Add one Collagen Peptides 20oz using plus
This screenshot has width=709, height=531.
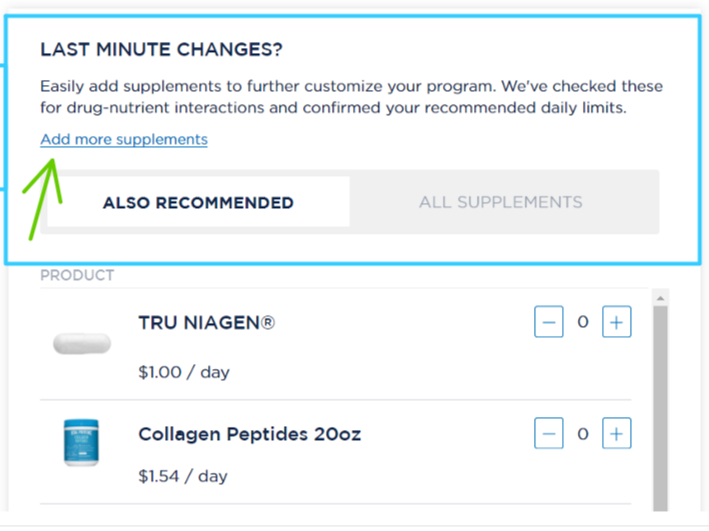616,433
